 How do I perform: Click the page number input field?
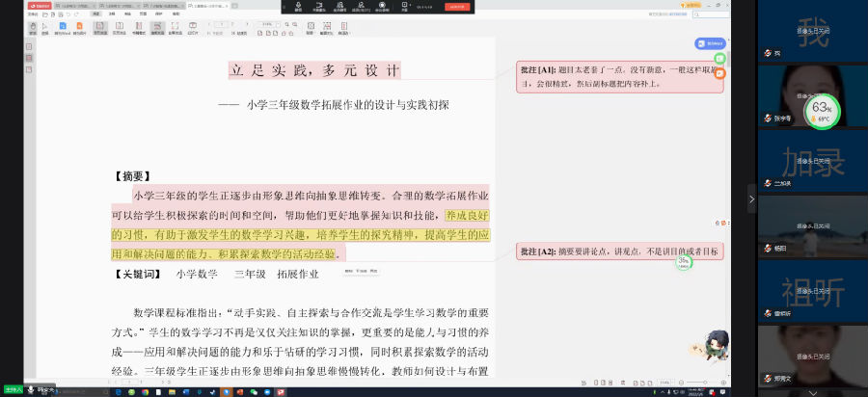pos(220,23)
